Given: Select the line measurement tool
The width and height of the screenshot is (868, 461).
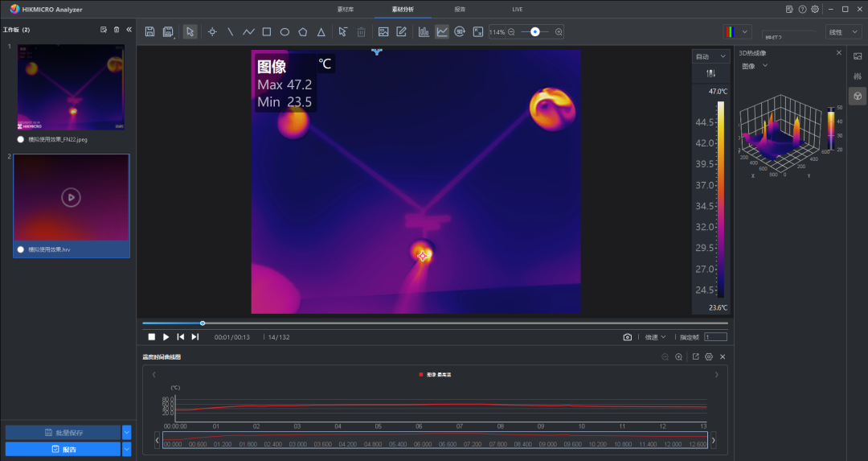Looking at the screenshot, I should click(231, 31).
